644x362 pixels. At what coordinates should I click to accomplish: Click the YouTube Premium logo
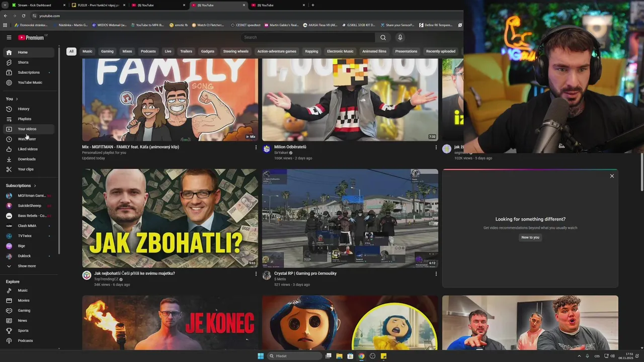click(31, 37)
